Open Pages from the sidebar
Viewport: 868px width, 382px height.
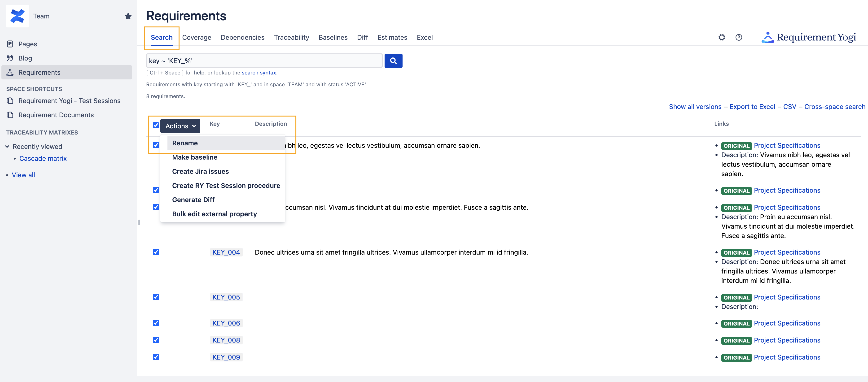coord(27,44)
